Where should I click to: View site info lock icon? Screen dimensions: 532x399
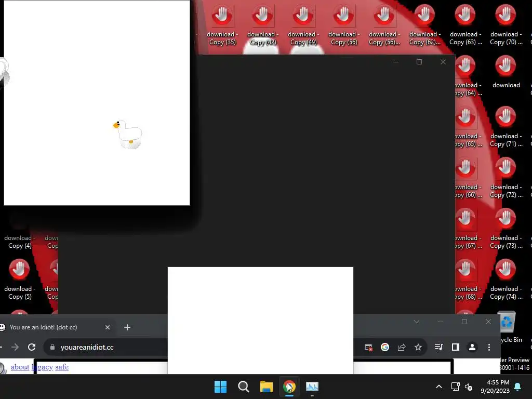52,347
